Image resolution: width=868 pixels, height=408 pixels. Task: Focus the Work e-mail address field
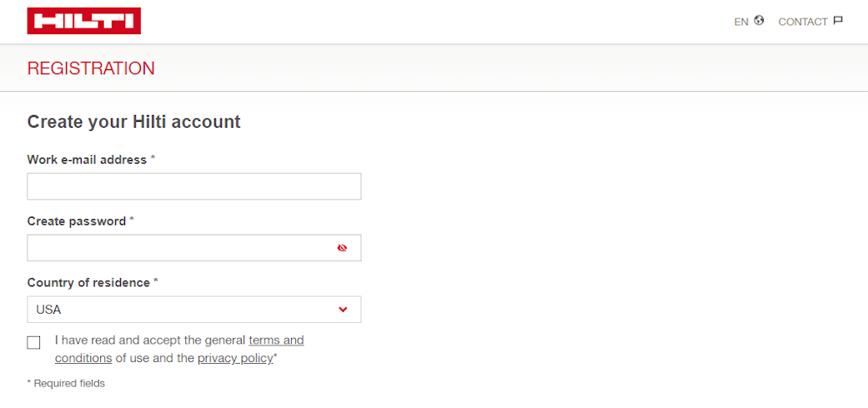click(193, 186)
